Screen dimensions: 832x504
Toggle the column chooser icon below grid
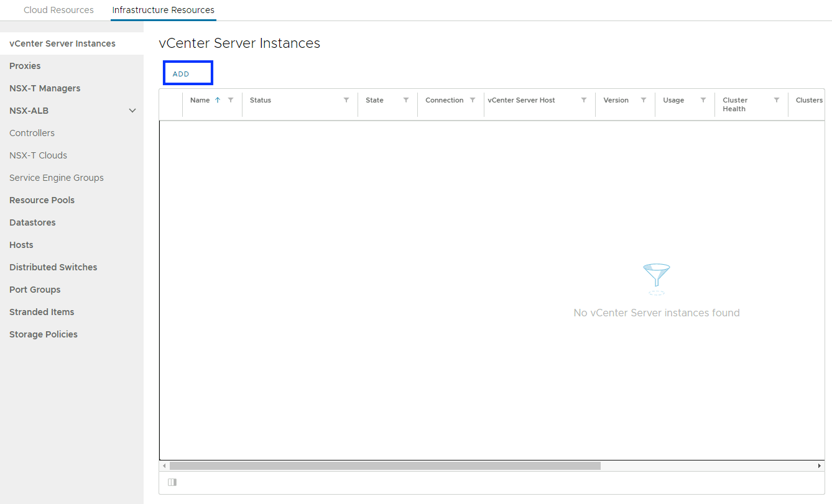pos(172,482)
